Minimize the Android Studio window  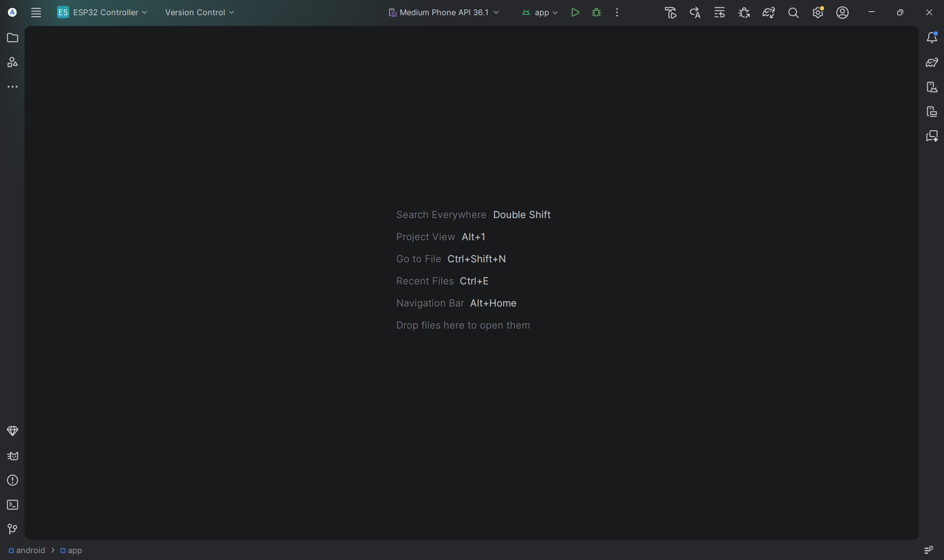coord(871,12)
